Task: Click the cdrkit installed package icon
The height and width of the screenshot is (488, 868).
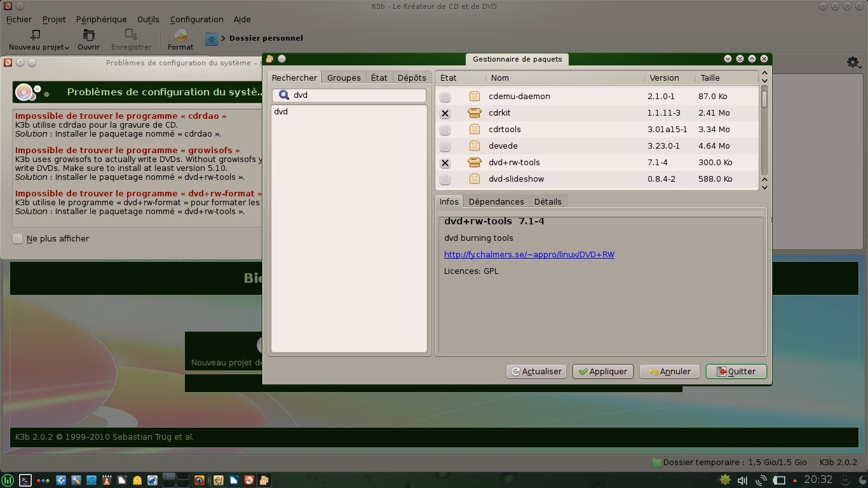Action: tap(474, 113)
